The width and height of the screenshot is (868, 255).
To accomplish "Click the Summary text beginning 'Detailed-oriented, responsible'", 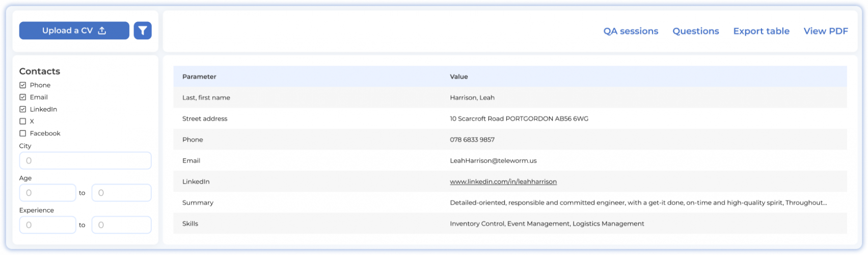I will tap(638, 202).
